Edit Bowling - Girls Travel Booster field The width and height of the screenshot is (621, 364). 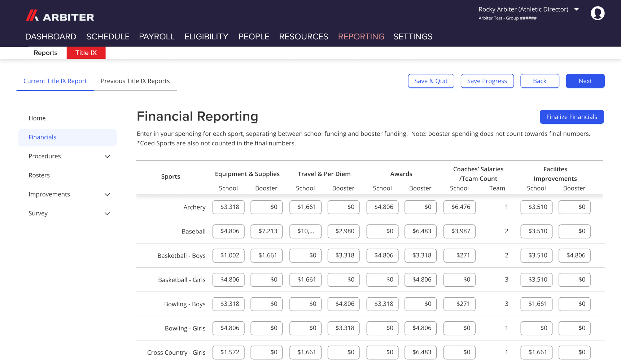pos(344,328)
